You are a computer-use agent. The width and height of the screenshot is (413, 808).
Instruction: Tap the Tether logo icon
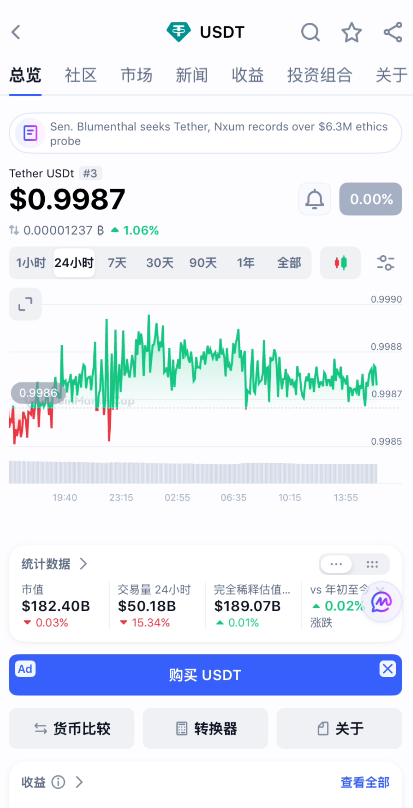pyautogui.click(x=178, y=32)
